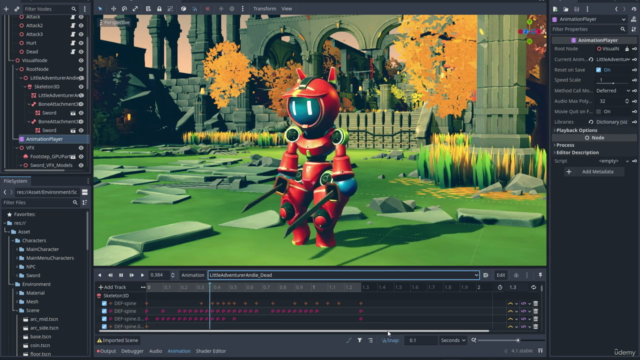Toggle use local space cube icon
Viewport: 640px width, 360px height.
(183, 9)
